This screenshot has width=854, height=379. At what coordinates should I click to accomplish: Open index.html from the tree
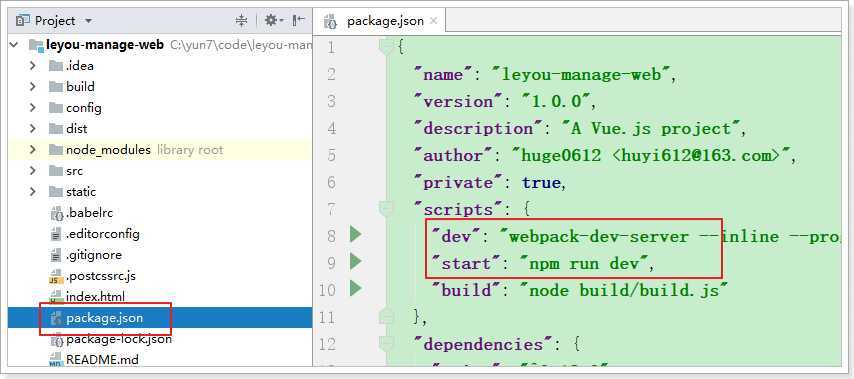click(95, 297)
